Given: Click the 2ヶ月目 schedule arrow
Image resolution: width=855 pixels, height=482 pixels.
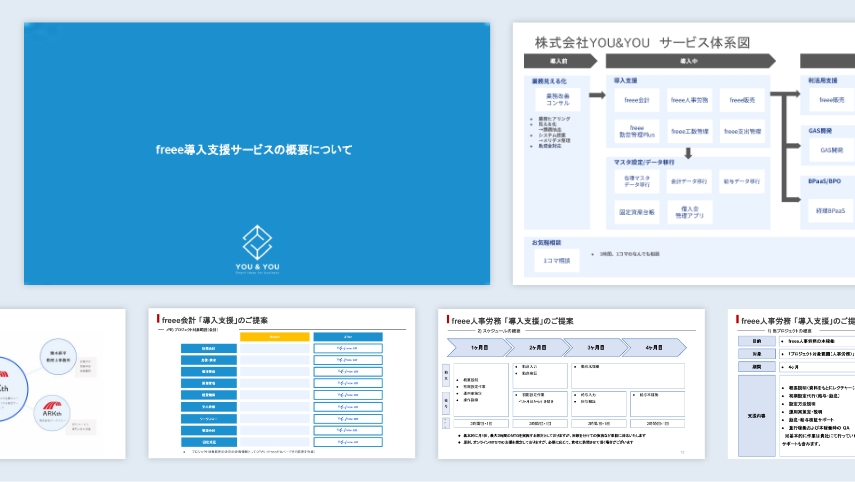Looking at the screenshot, I should pyautogui.click(x=538, y=347).
